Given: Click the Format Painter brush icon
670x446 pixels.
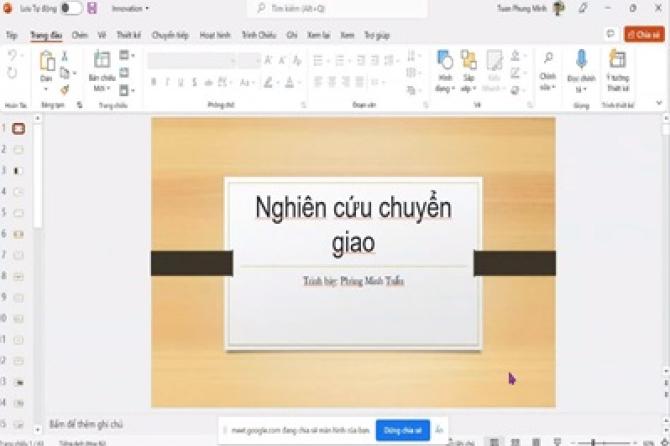Looking at the screenshot, I should pyautogui.click(x=65, y=88).
